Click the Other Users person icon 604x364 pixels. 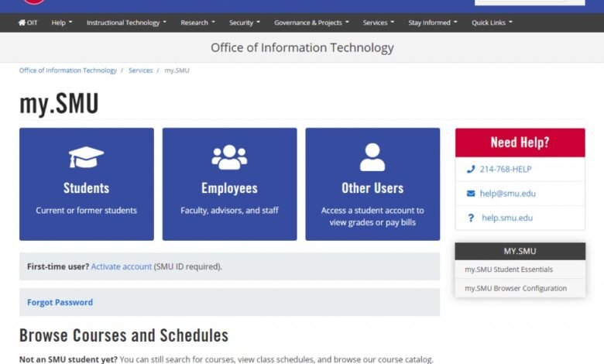372,157
